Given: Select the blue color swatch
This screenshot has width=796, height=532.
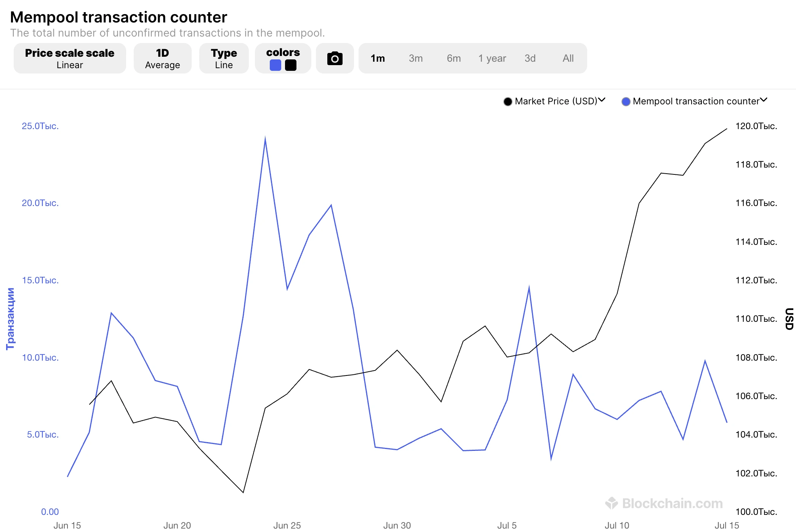Looking at the screenshot, I should pos(275,66).
